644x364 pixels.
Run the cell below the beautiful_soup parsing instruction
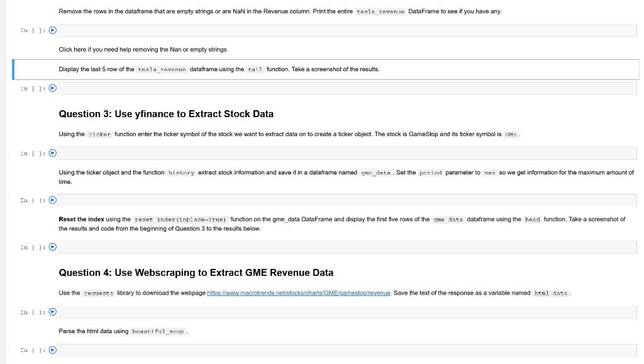[x=53, y=350]
